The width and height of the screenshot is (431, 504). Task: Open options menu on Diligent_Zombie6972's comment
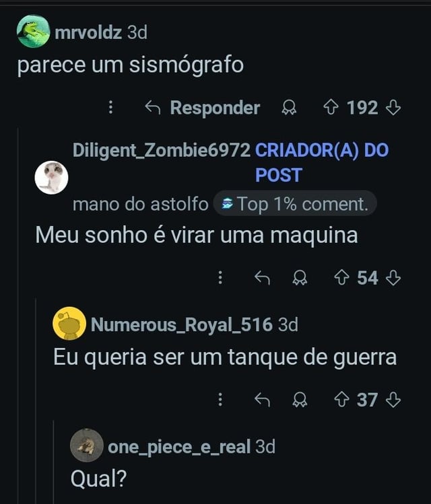[220, 277]
